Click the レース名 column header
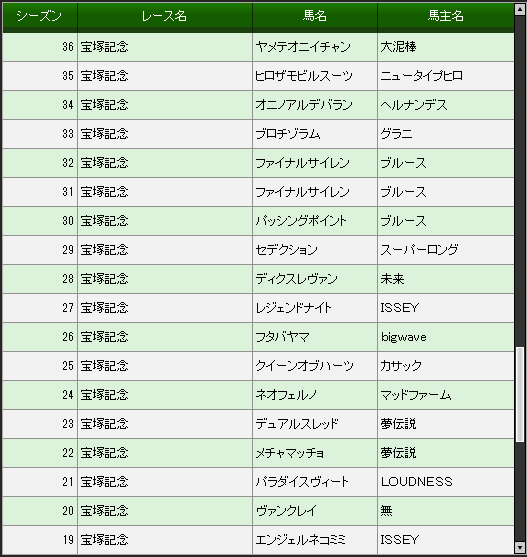The image size is (527, 557). click(x=164, y=16)
